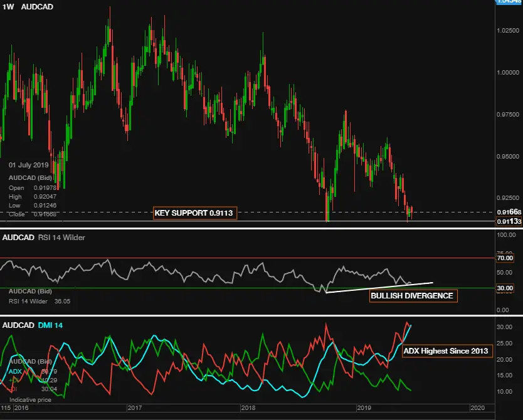Click the ADX Highest Since 2013 label
Screen dimensions: 523x420
[x=447, y=351]
